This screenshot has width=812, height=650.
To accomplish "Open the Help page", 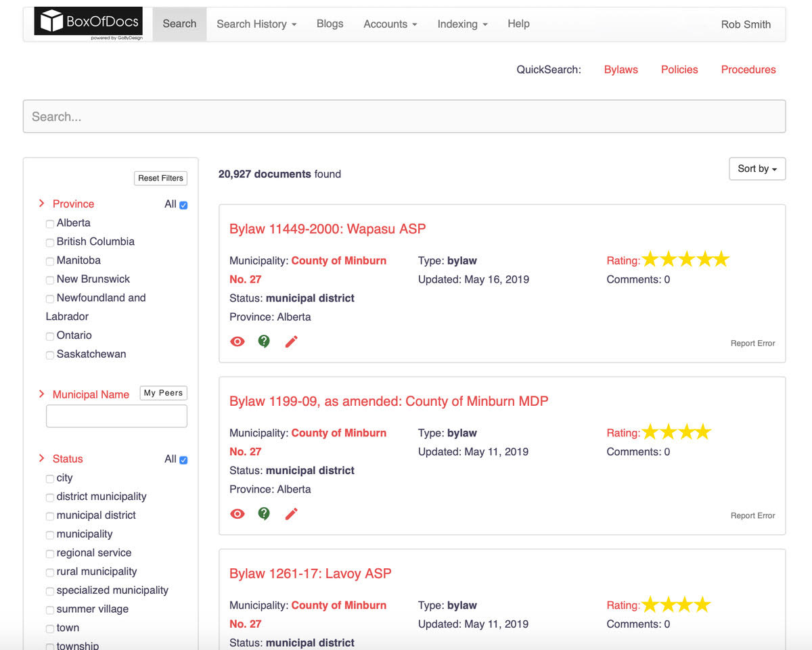I will pos(518,24).
